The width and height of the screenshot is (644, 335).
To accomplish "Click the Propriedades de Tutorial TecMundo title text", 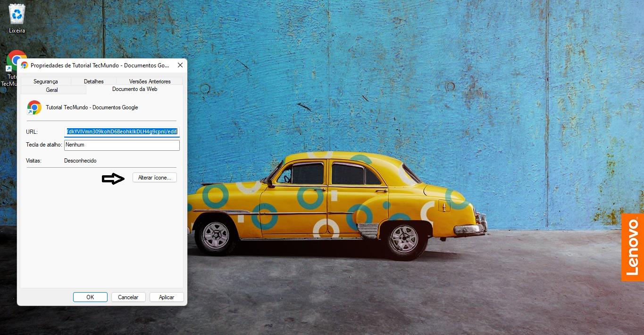I will (100, 65).
